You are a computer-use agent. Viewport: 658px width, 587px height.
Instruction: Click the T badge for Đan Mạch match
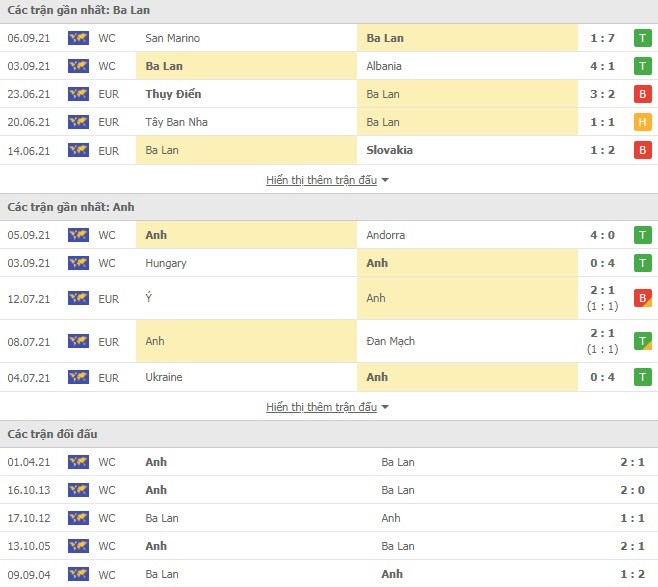(642, 341)
